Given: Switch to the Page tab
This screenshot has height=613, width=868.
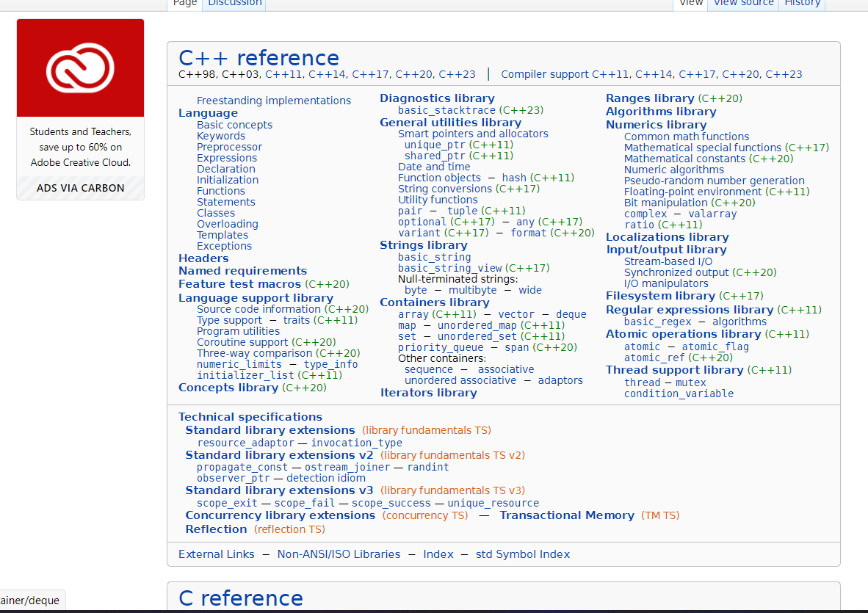Looking at the screenshot, I should (184, 3).
